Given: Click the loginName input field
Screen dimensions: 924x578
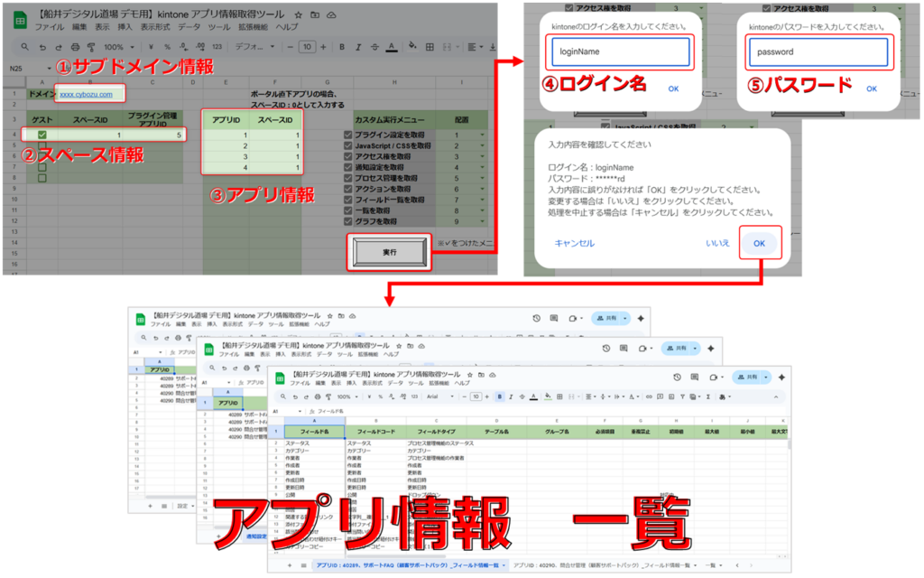Looking at the screenshot, I should [621, 51].
